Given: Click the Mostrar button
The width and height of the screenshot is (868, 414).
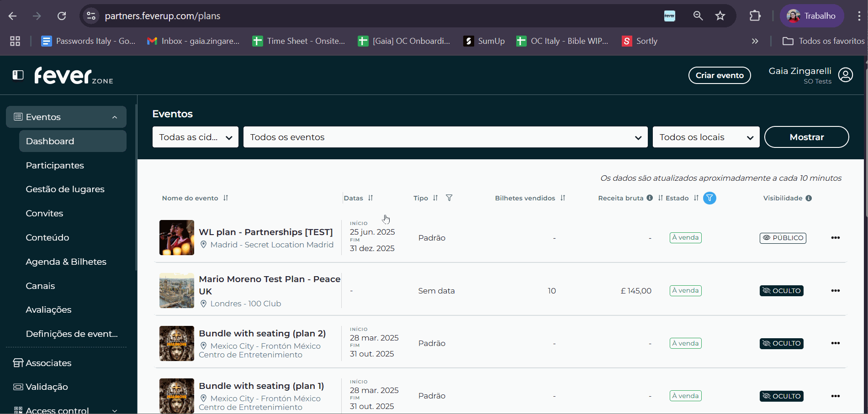Looking at the screenshot, I should 807,137.
